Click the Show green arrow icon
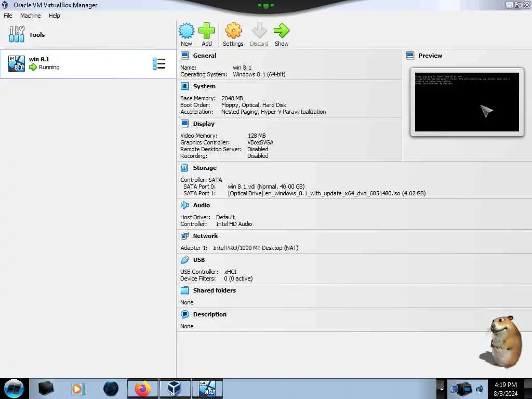532x399 pixels. pos(282,31)
